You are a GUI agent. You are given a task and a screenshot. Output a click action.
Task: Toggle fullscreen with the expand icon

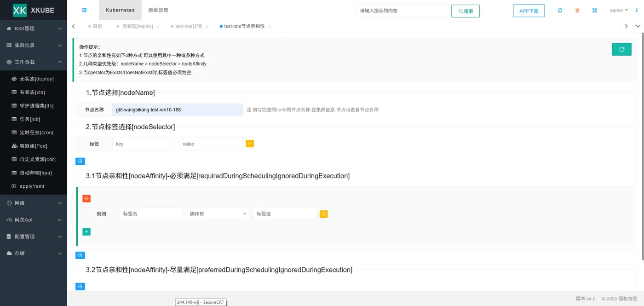(594, 11)
